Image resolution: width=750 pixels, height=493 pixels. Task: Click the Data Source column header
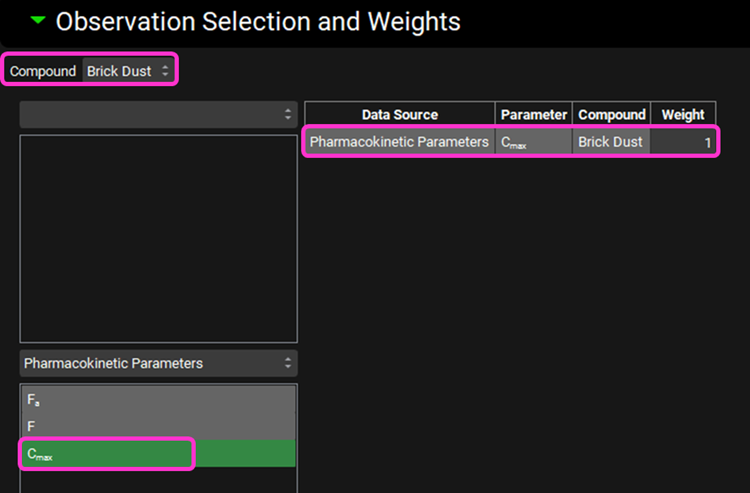pyautogui.click(x=399, y=114)
